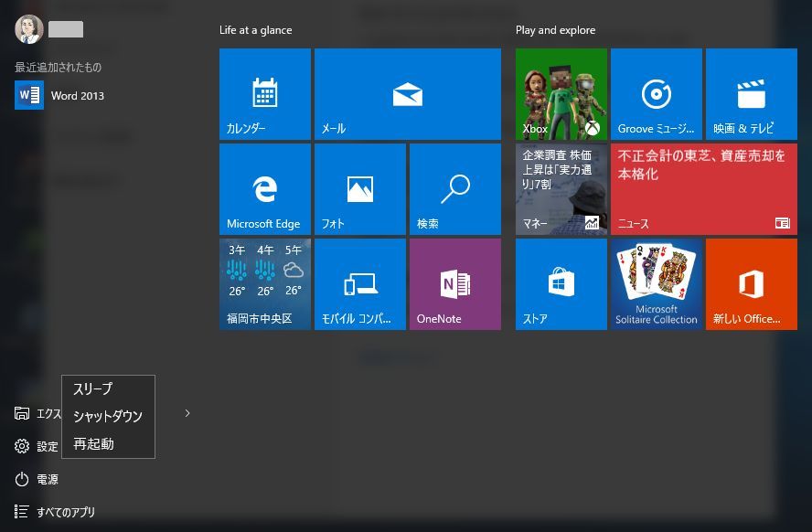This screenshot has width=812, height=532.
Task: Expand the エクスプローラー jump list arrow
Action: pyautogui.click(x=187, y=413)
